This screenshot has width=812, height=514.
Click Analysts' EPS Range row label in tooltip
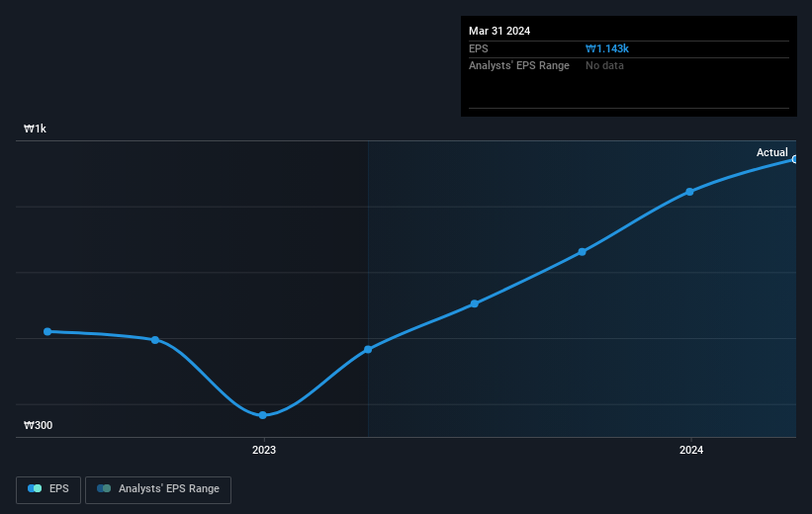click(519, 66)
